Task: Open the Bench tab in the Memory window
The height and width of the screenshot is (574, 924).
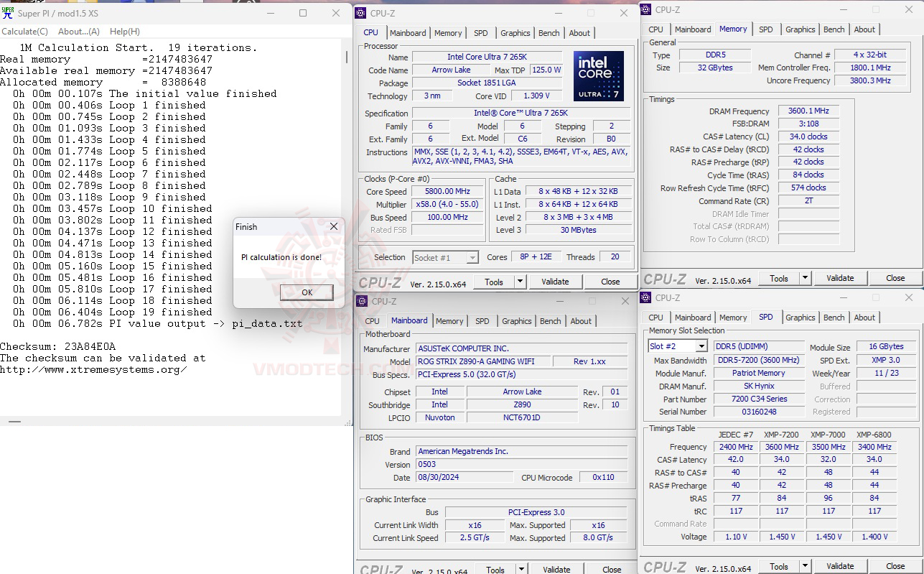Action: (834, 29)
